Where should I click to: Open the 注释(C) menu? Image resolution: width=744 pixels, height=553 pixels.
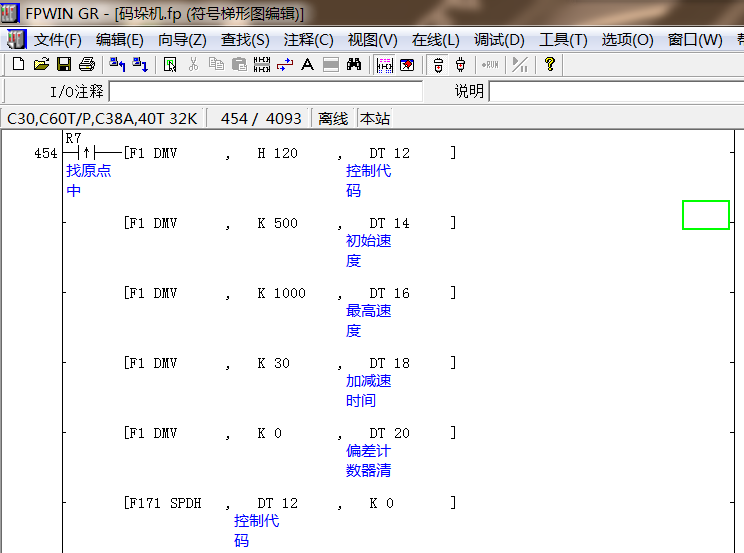[x=308, y=40]
